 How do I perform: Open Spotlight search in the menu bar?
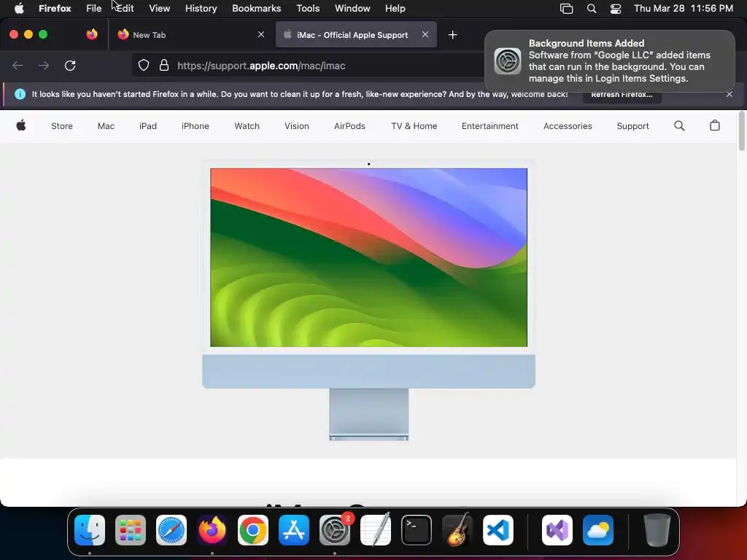coord(591,9)
